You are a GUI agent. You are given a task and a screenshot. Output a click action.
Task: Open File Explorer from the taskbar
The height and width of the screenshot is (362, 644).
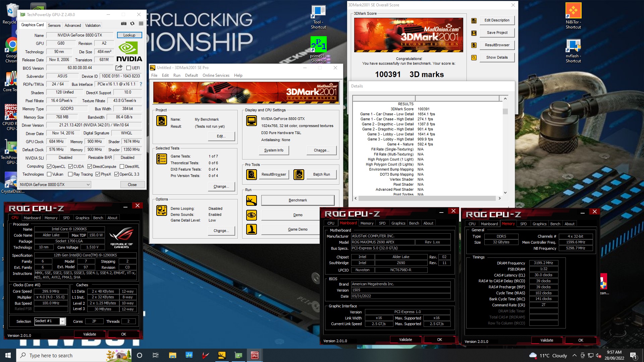172,355
